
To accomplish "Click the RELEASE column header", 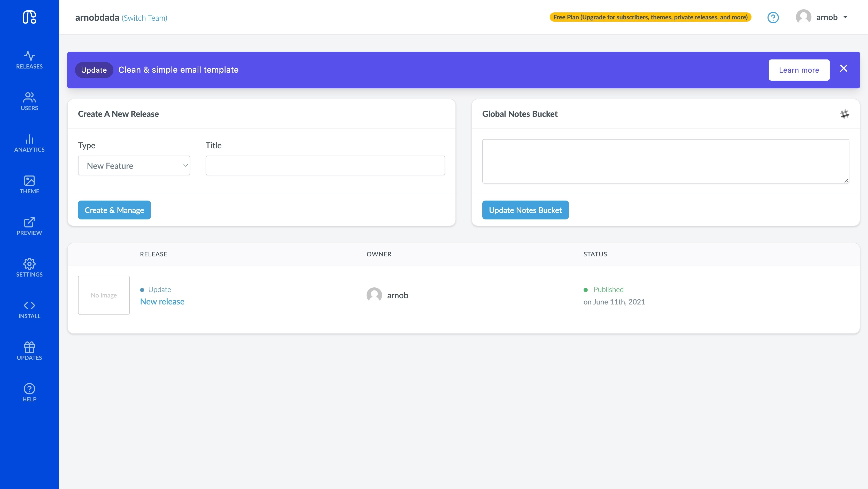I will tap(154, 254).
